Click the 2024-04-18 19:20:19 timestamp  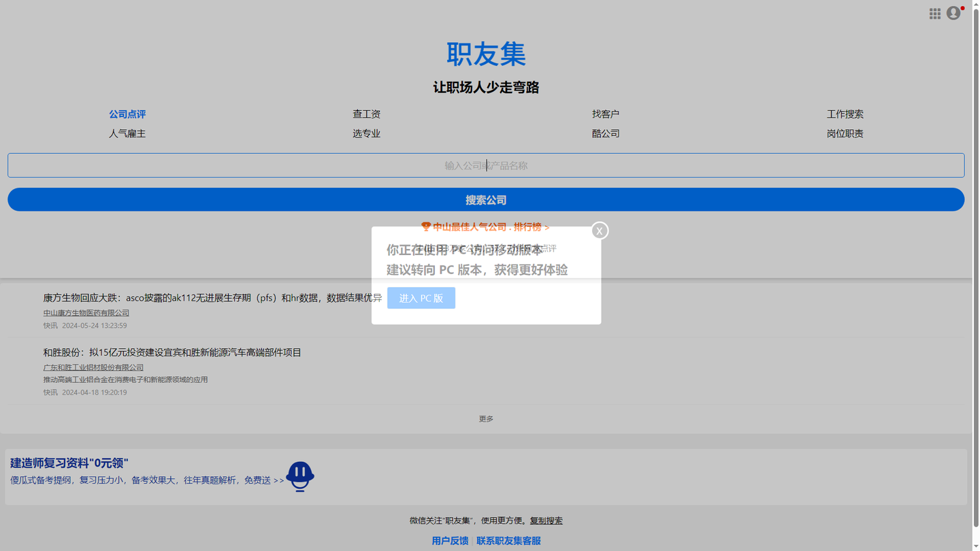tap(95, 393)
